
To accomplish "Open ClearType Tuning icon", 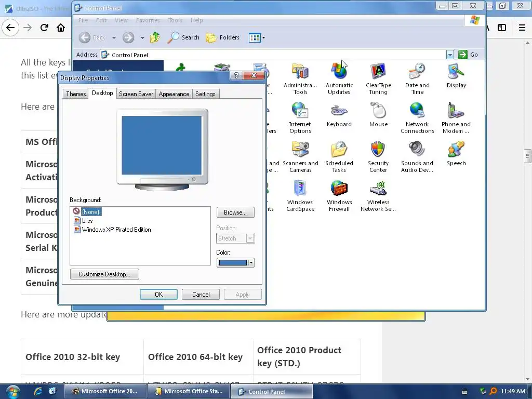I will (x=378, y=78).
